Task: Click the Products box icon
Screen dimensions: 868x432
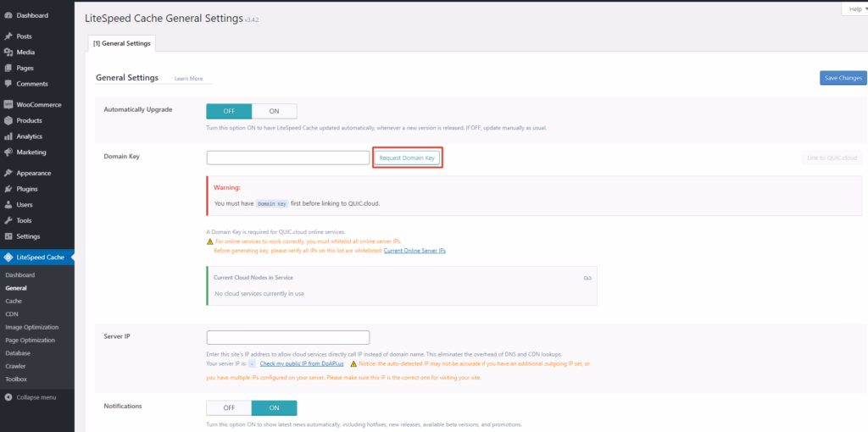Action: pyautogui.click(x=8, y=120)
